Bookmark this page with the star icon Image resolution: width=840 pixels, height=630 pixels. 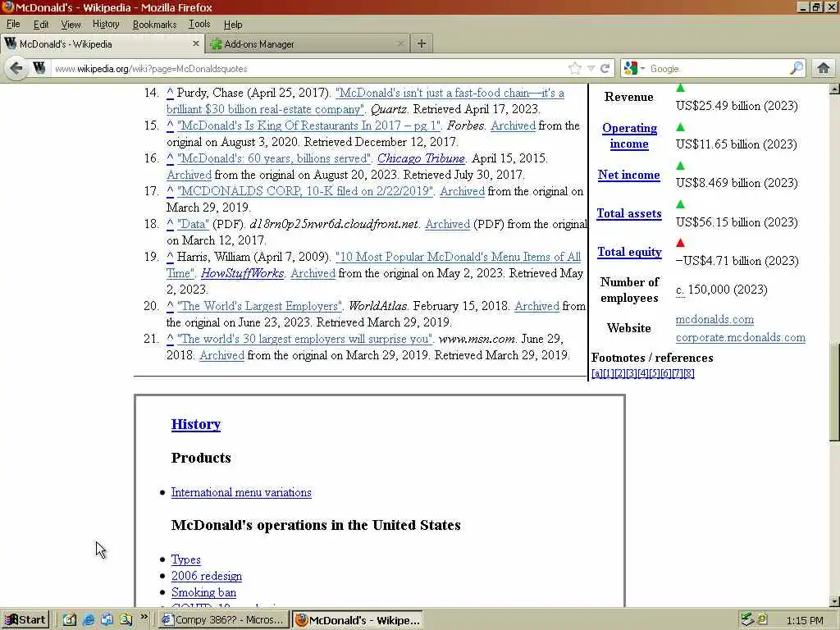pos(575,69)
